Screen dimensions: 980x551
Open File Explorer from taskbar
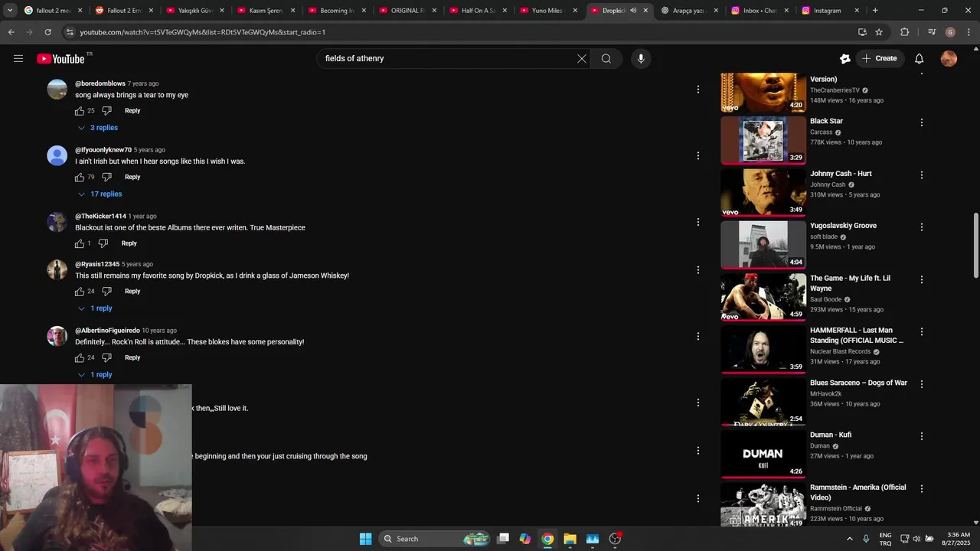pos(570,539)
